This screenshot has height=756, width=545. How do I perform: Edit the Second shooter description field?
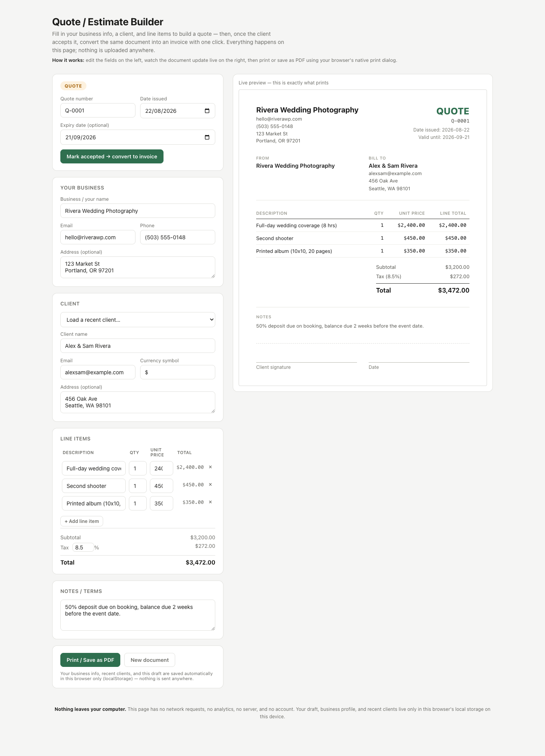click(x=94, y=486)
